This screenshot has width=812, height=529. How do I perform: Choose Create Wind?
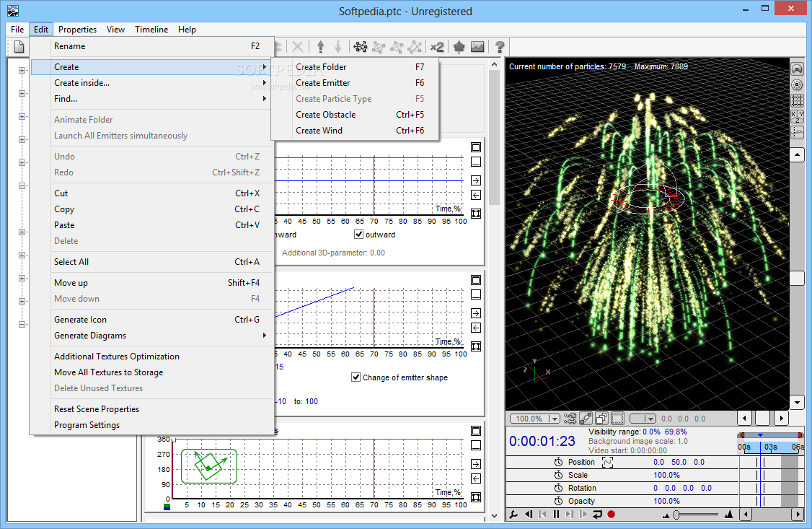(x=356, y=131)
